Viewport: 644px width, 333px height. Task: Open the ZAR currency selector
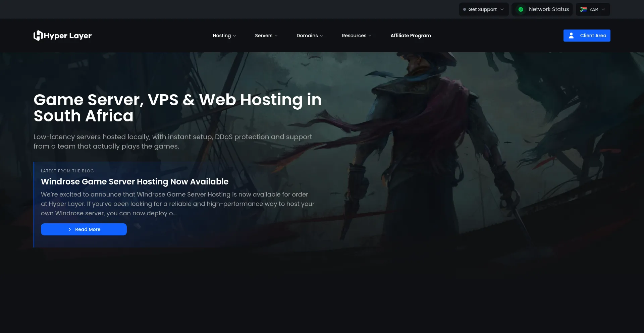593,9
